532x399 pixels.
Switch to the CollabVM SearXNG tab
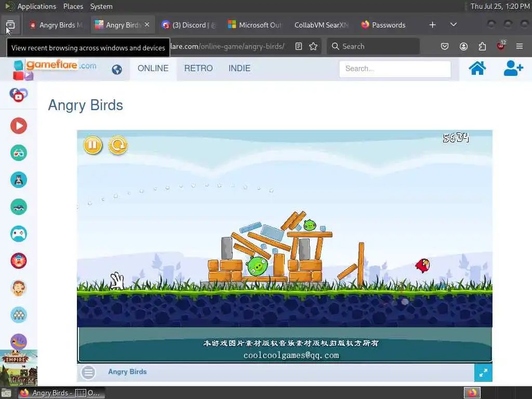[x=321, y=25]
